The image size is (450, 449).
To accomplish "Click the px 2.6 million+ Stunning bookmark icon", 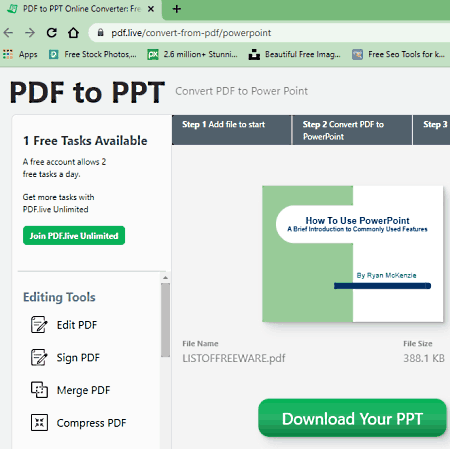I will (x=153, y=54).
